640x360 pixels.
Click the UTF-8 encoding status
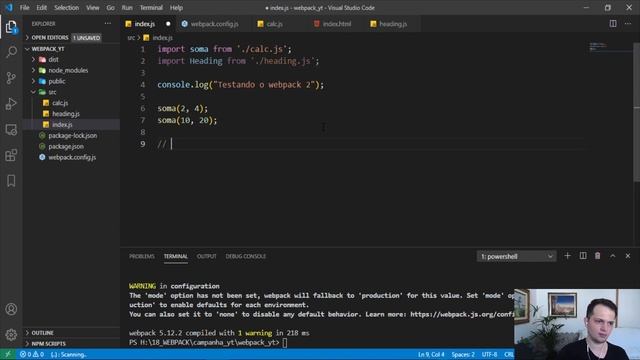tap(489, 354)
